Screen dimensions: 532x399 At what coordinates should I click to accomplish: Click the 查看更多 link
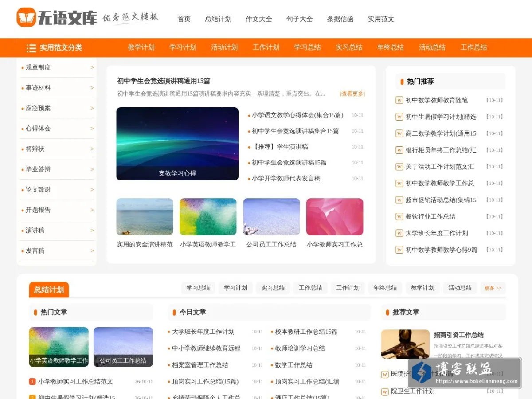tap(352, 94)
